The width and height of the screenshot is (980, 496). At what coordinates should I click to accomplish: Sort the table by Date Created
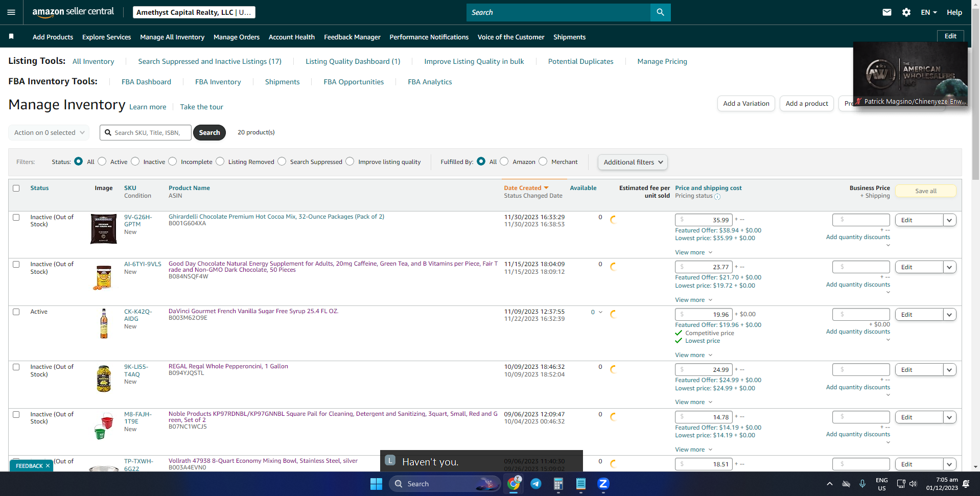pyautogui.click(x=526, y=188)
